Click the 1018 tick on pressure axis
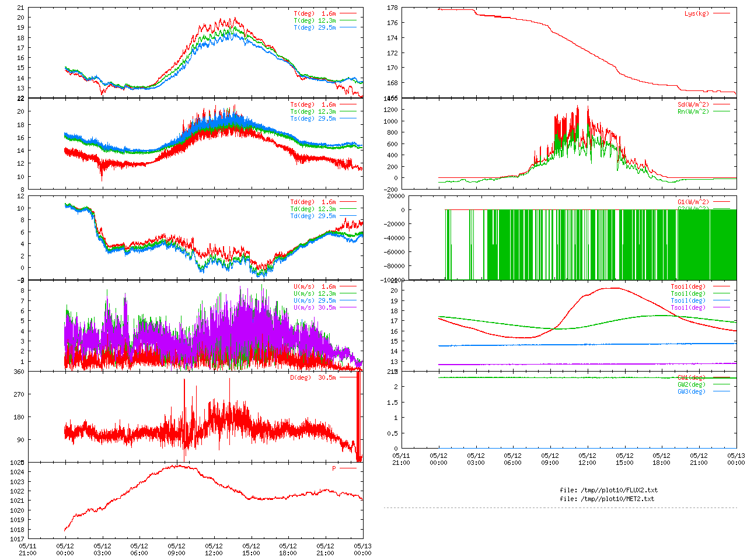This screenshot has height=560, width=747. [17, 530]
